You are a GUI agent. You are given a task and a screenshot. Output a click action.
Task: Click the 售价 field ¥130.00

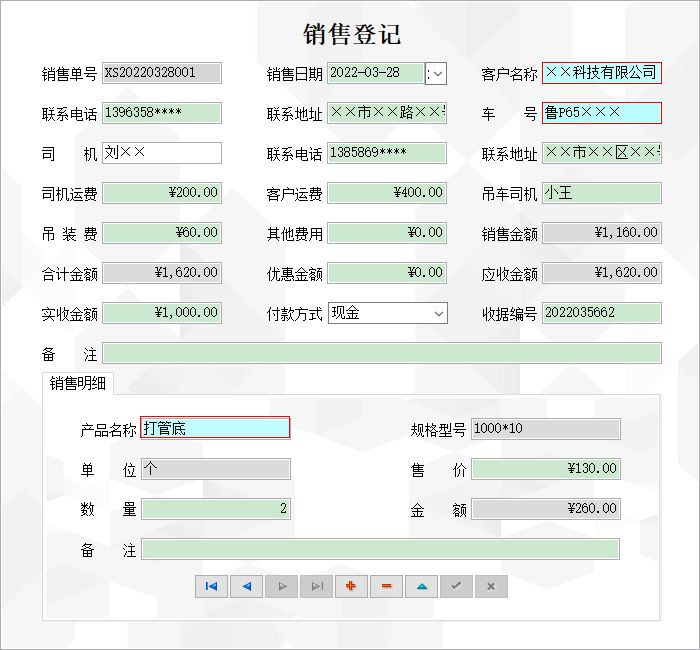click(x=546, y=469)
